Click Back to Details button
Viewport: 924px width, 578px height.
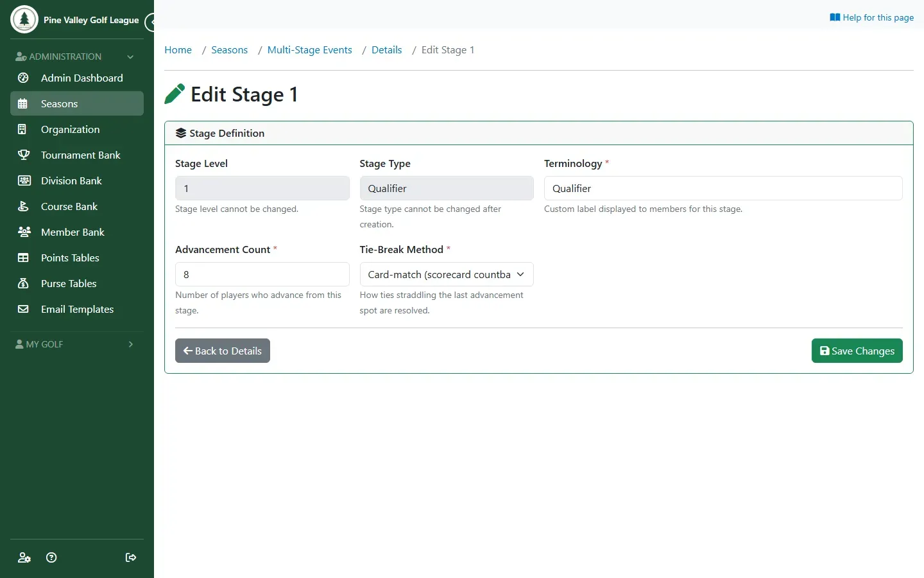click(x=223, y=351)
